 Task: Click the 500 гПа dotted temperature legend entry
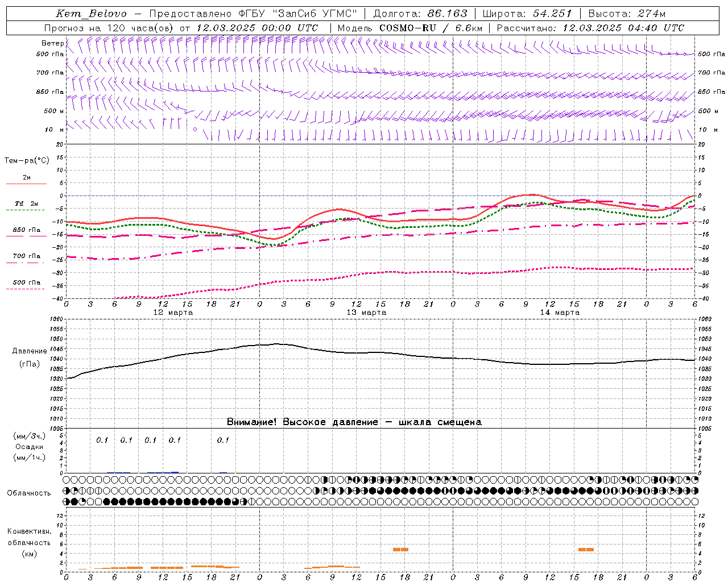26,285
